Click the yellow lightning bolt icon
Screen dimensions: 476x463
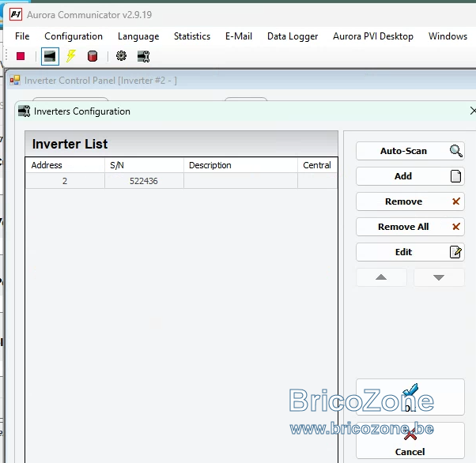(71, 56)
